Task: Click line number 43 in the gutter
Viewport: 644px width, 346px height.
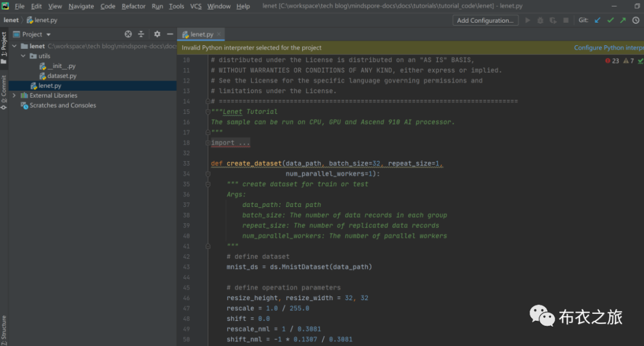Action: click(186, 267)
